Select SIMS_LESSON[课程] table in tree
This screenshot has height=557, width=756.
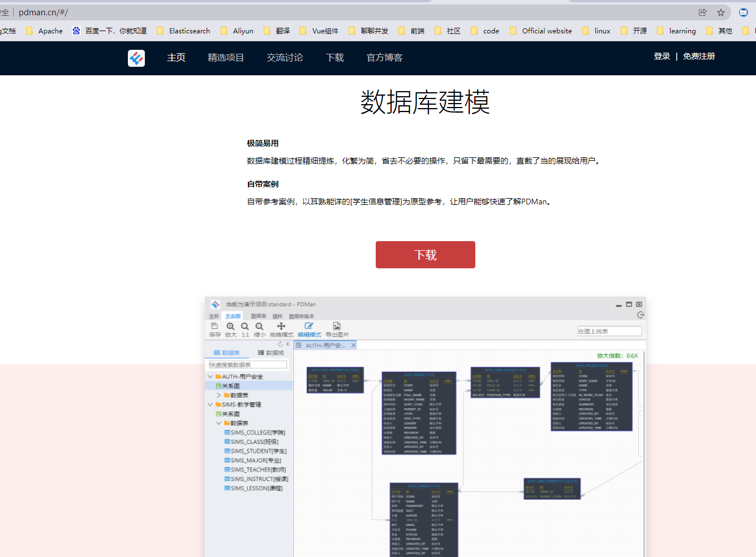pos(254,488)
